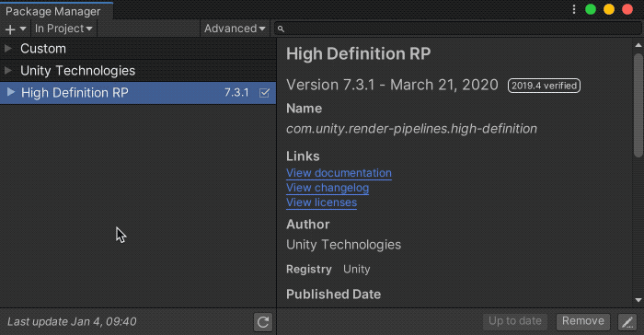Open the Advanced dropdown menu
The height and width of the screenshot is (335, 644).
(x=235, y=29)
